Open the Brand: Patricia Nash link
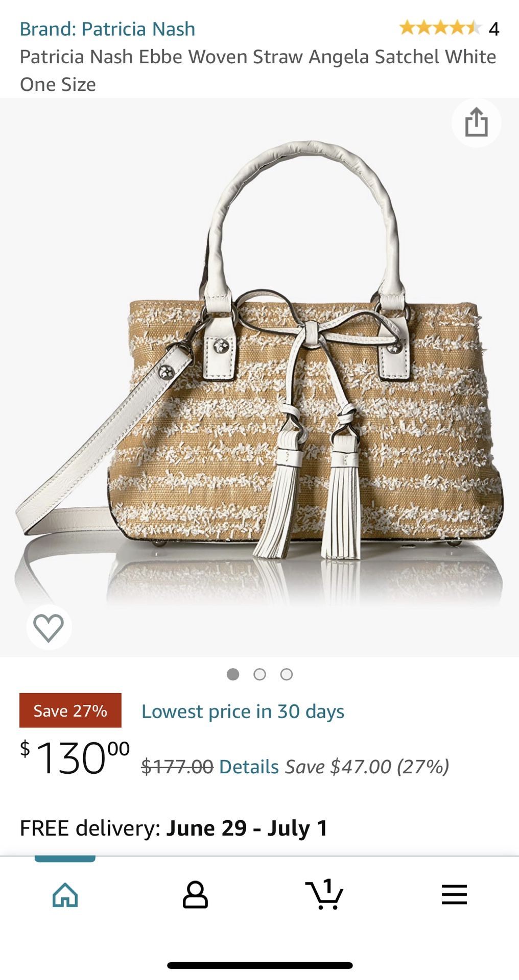Viewport: 519px width, 980px height. [107, 29]
